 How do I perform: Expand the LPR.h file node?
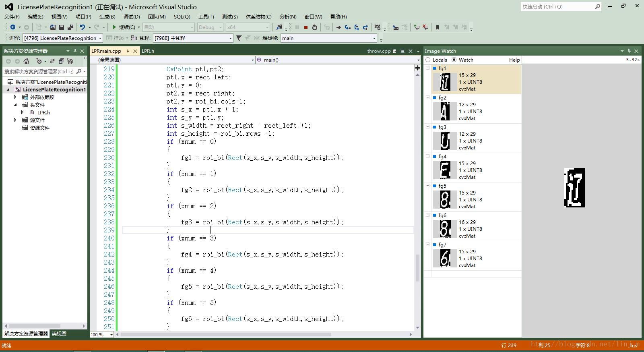click(23, 112)
